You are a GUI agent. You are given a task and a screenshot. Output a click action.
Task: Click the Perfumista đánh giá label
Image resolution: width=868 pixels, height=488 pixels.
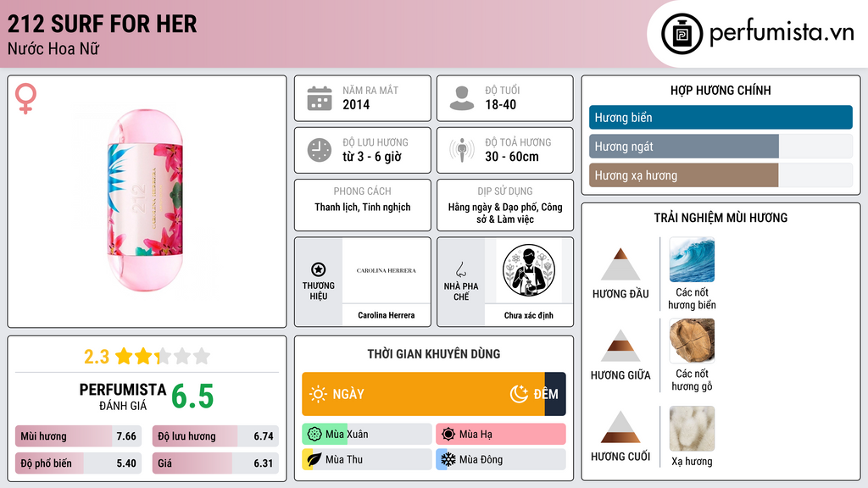[123, 397]
